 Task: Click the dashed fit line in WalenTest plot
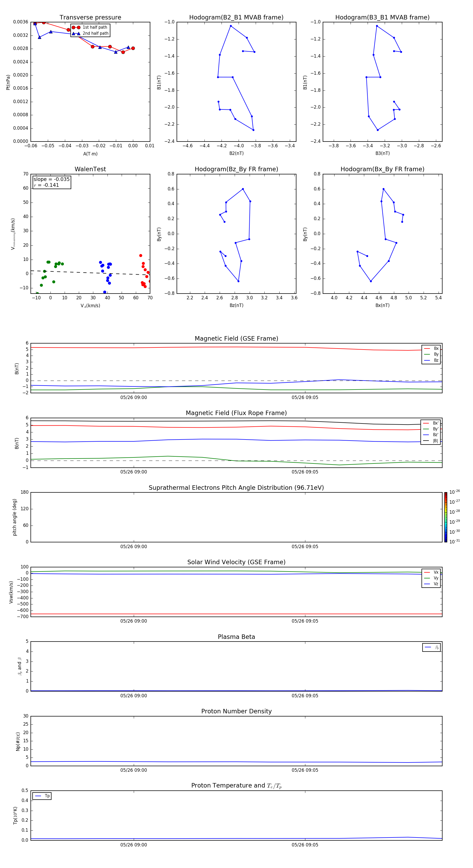pos(90,272)
